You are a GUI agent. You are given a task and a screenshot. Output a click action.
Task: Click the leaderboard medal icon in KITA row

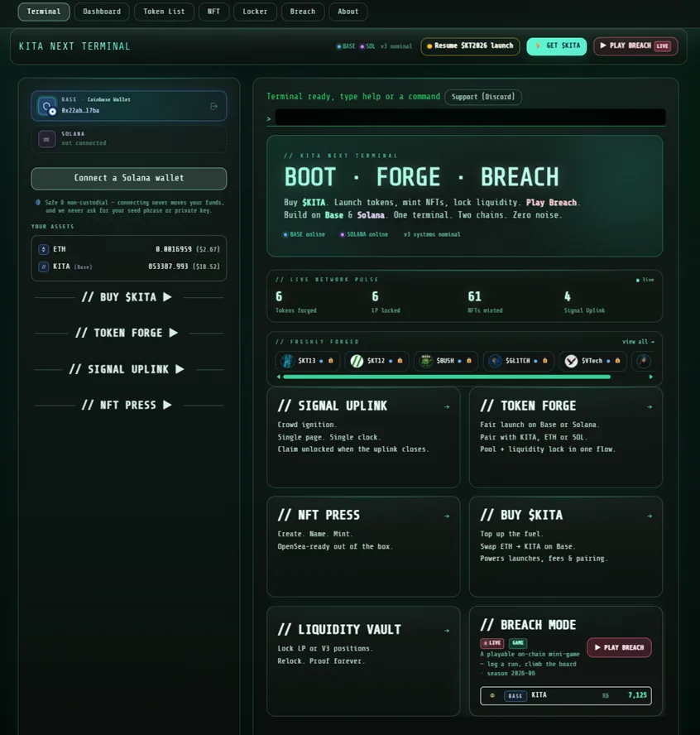(x=492, y=695)
